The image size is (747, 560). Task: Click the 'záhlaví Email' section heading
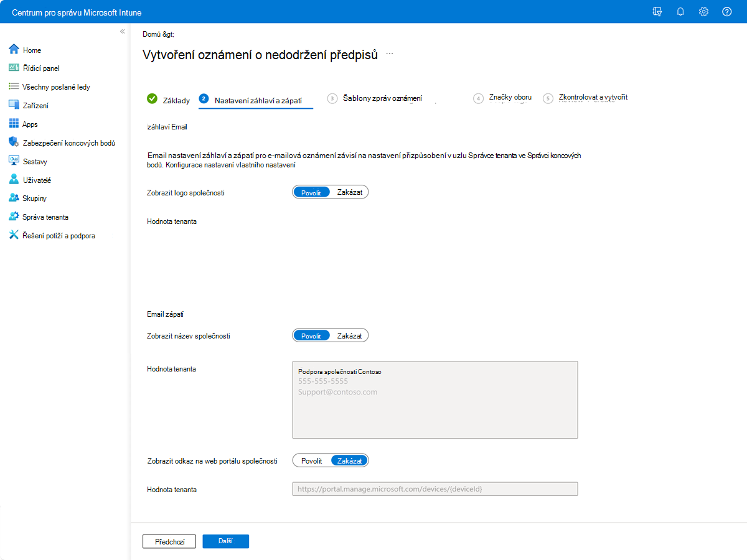(x=167, y=127)
